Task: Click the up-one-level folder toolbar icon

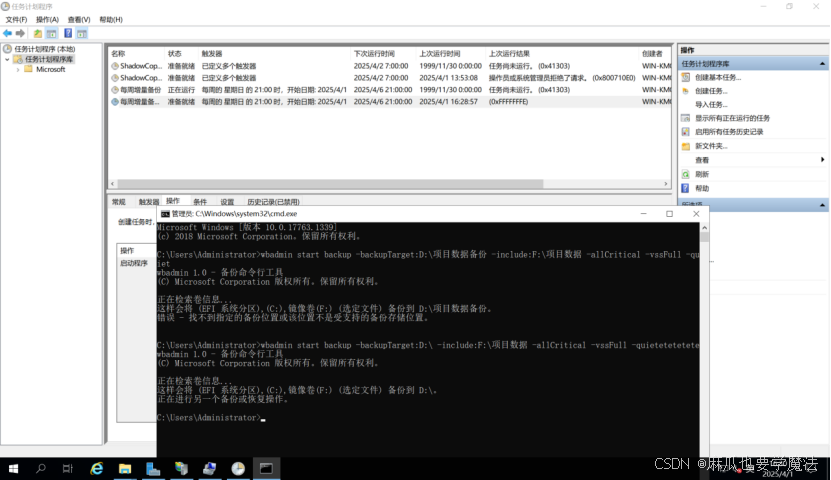Action: click(x=38, y=33)
